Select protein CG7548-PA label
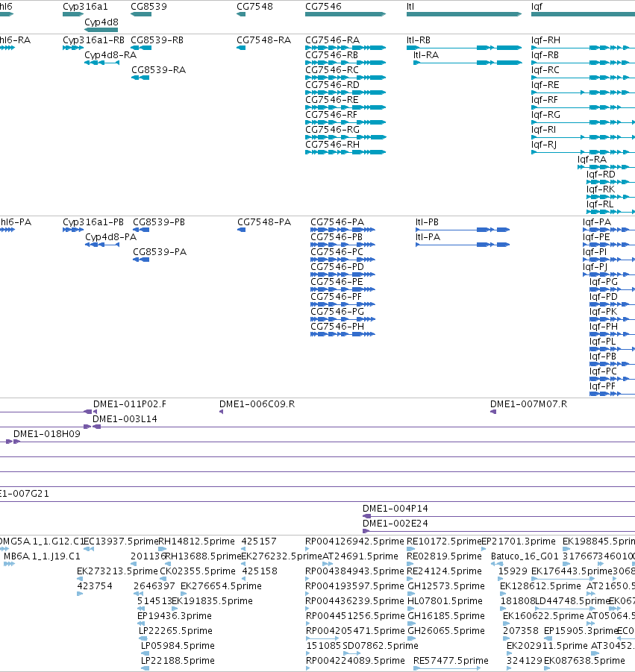 click(x=264, y=222)
